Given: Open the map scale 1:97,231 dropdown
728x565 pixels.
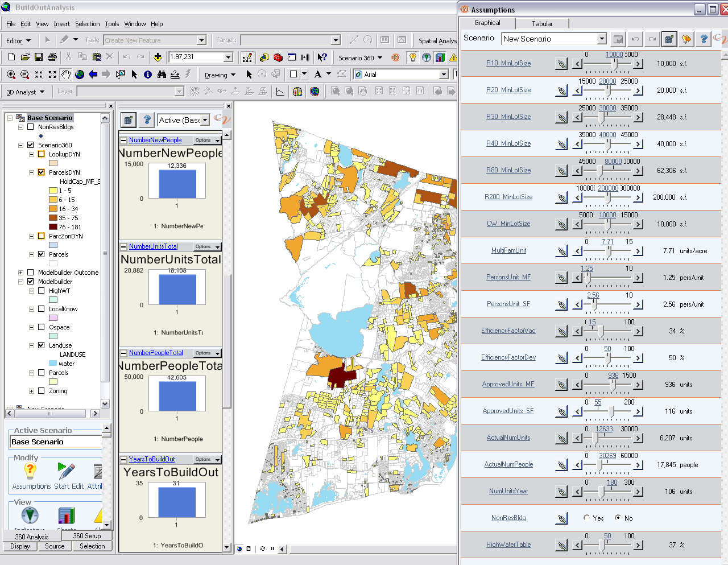Looking at the screenshot, I should (228, 57).
